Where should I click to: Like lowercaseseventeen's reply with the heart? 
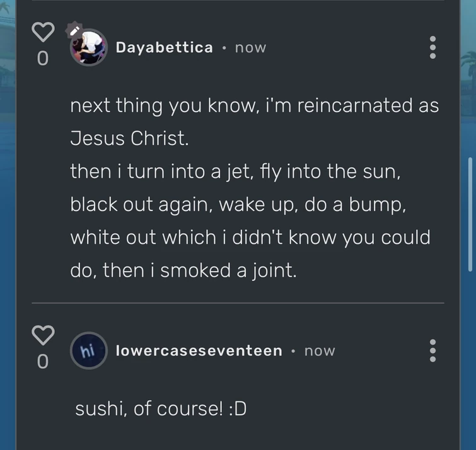[x=43, y=335]
